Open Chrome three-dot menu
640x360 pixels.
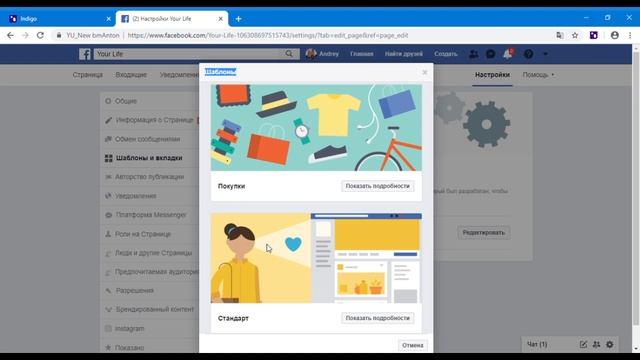630,36
